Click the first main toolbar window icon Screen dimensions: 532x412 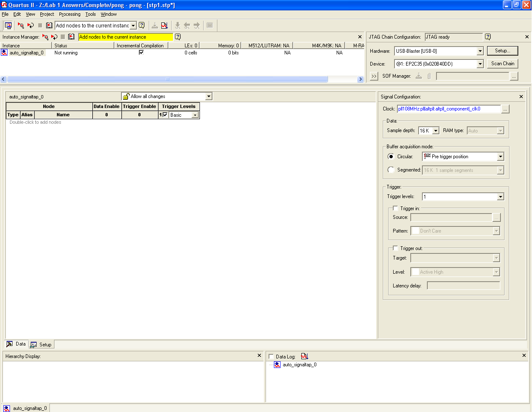8,25
